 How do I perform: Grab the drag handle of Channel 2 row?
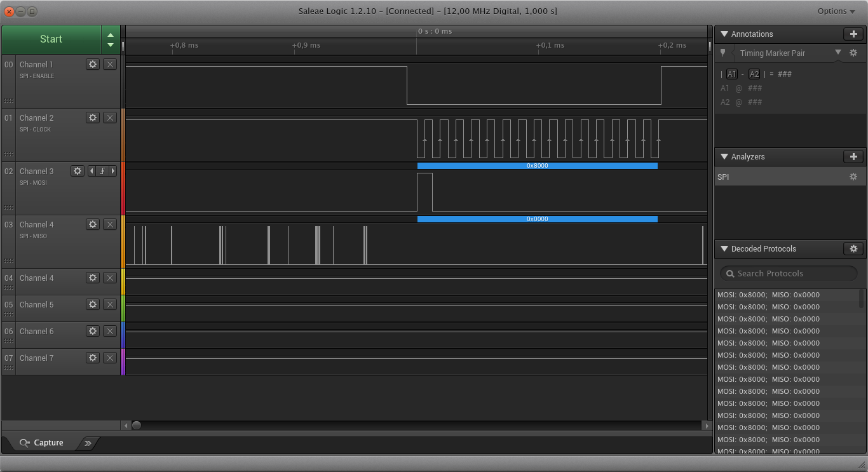click(9, 154)
